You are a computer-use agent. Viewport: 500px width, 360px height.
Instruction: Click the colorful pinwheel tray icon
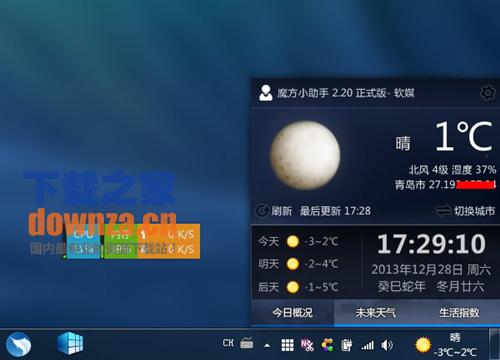[x=327, y=345]
